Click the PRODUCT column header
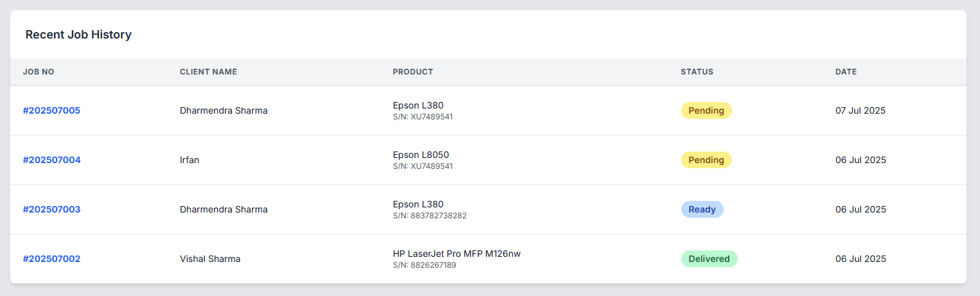 click(x=413, y=72)
